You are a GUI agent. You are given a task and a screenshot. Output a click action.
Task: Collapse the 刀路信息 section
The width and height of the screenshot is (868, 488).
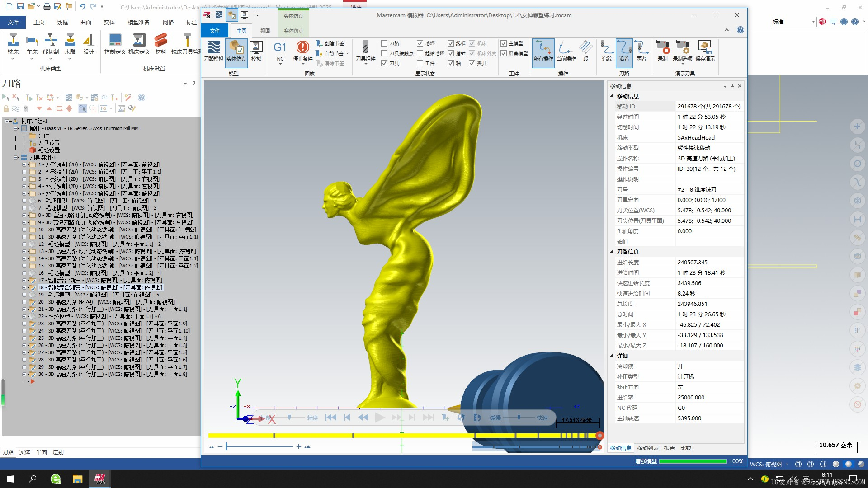[x=612, y=252]
